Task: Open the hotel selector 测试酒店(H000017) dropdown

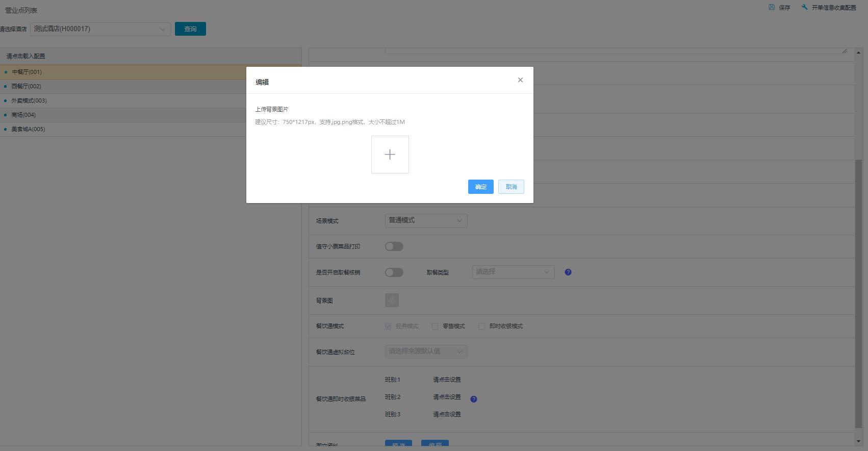Action: coord(100,29)
